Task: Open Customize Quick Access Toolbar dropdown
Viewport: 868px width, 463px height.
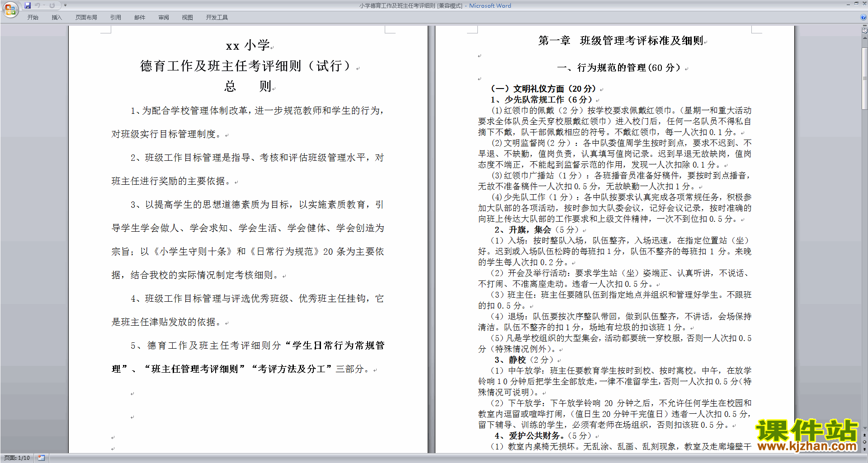Action: 65,5
